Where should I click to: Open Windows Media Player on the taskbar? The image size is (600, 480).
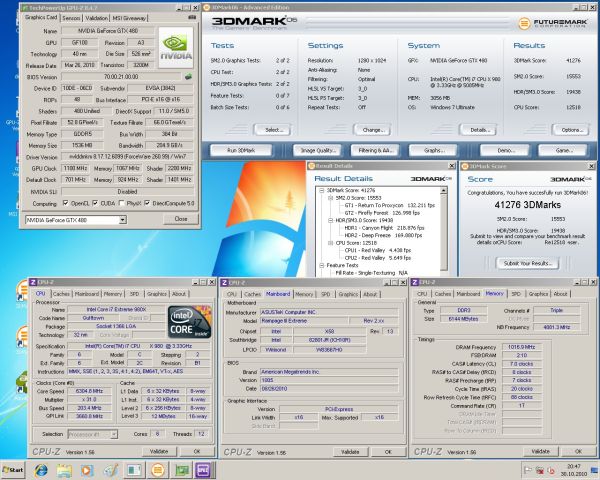pos(87,470)
